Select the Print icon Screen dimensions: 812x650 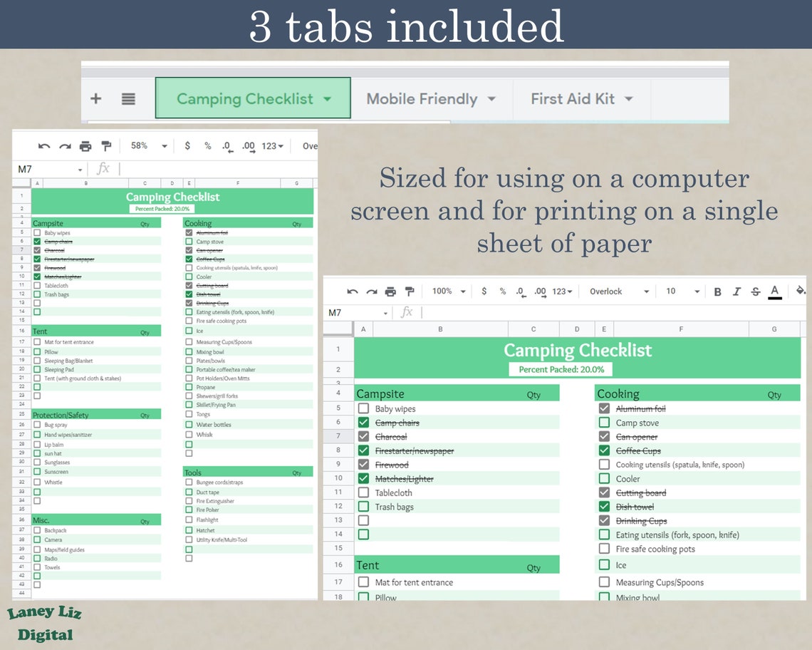(390, 291)
